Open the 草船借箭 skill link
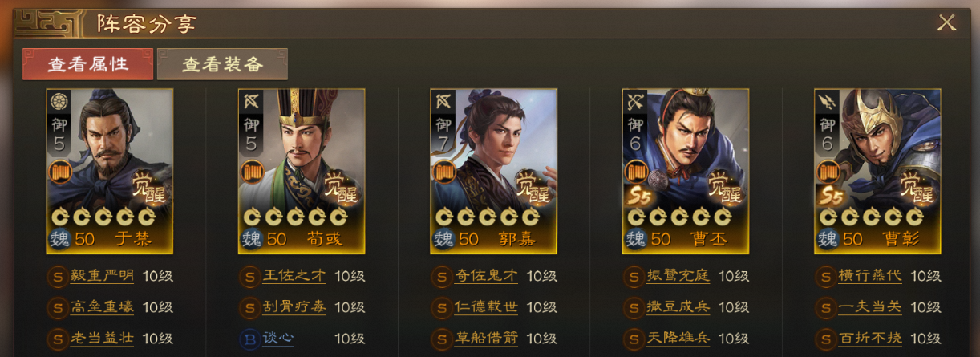The height and width of the screenshot is (357, 980). click(x=486, y=338)
